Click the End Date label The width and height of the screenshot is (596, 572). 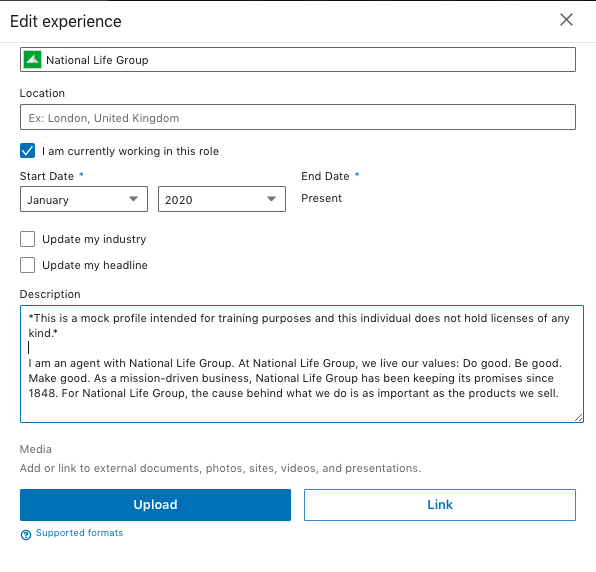325,176
